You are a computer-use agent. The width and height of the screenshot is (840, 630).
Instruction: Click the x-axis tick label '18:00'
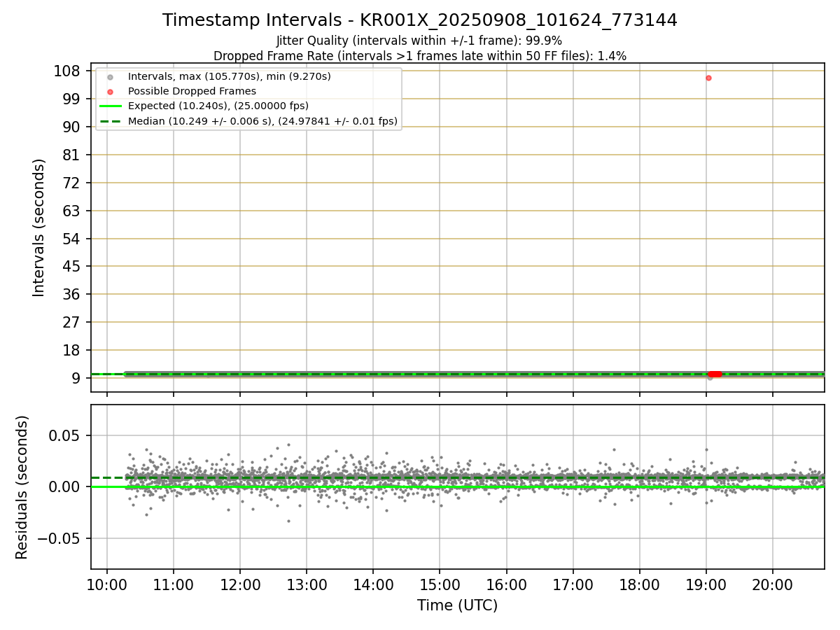(639, 585)
